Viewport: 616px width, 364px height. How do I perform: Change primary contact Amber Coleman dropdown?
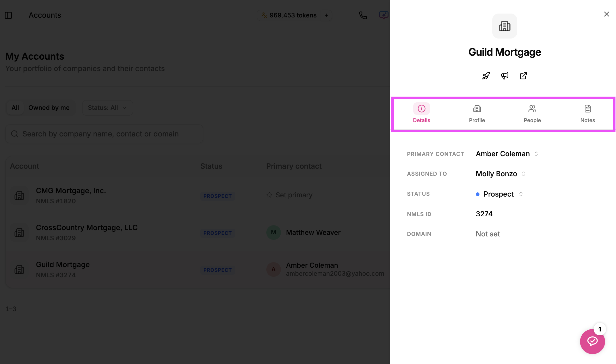(x=507, y=154)
